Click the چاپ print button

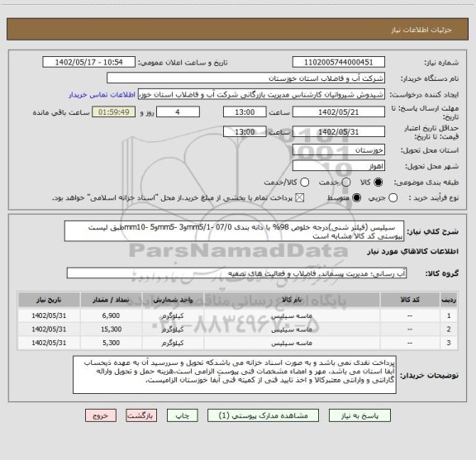(x=183, y=415)
